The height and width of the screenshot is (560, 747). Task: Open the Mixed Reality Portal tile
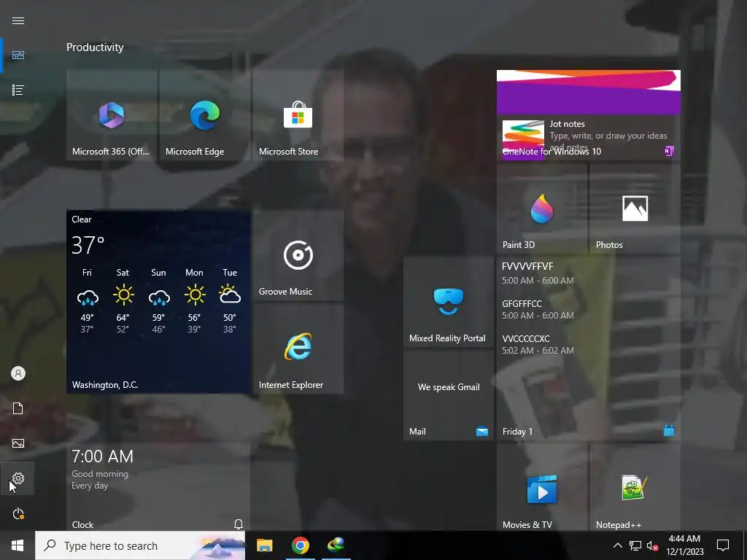449,301
